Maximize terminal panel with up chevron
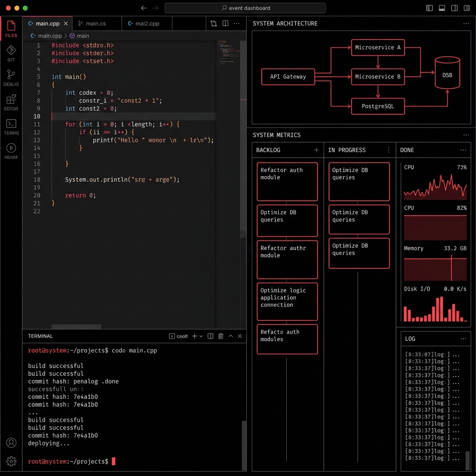The image size is (476, 476). [231, 336]
